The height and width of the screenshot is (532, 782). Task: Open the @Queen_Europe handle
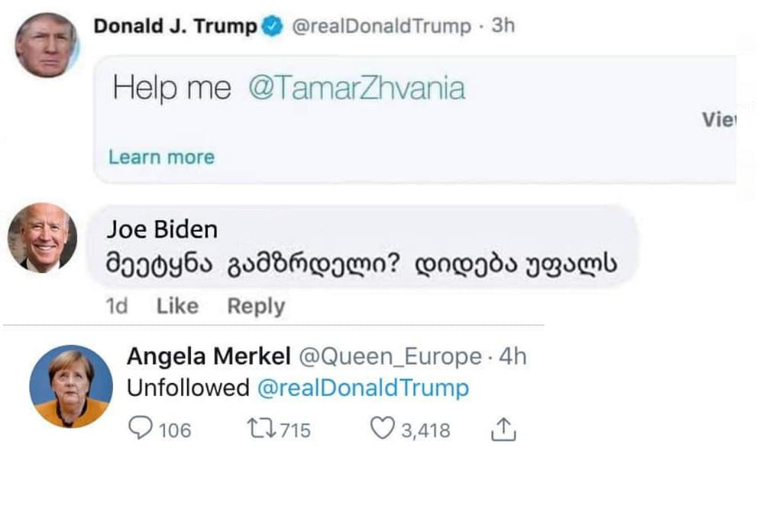(389, 356)
